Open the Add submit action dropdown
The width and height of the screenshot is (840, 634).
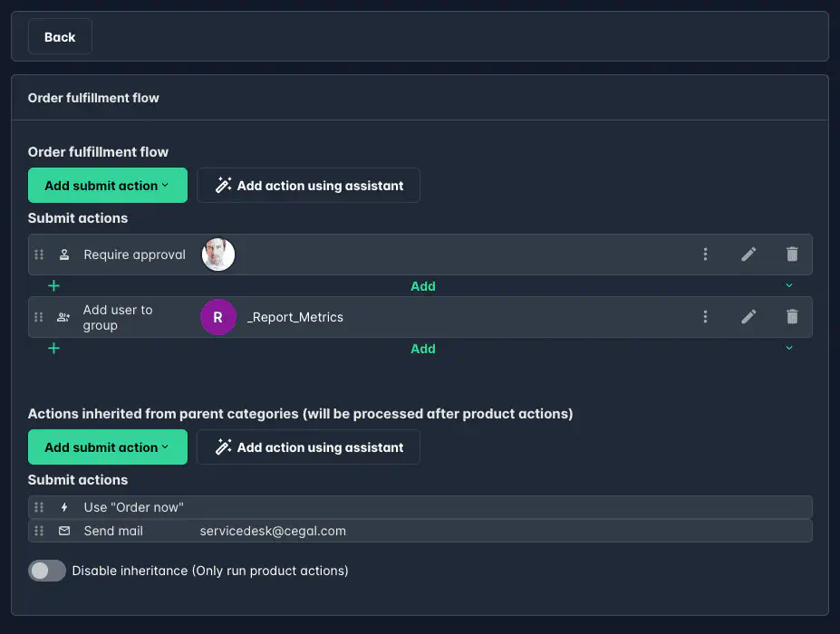(107, 185)
